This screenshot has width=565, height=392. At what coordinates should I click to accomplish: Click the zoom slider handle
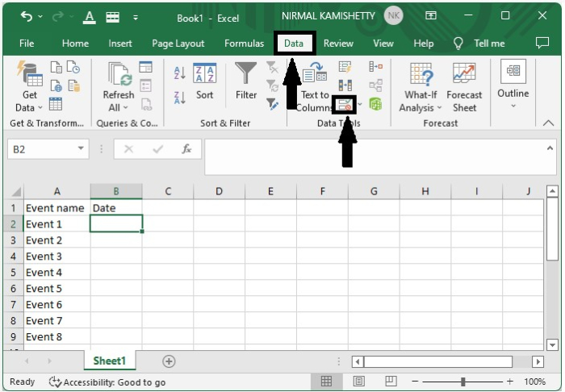coord(463,382)
